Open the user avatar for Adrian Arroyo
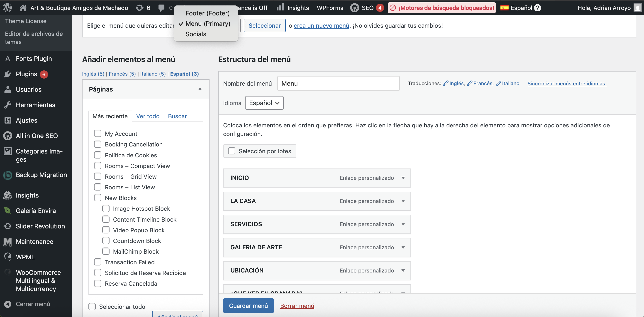Viewport: 644px width, 317px height. point(638,8)
